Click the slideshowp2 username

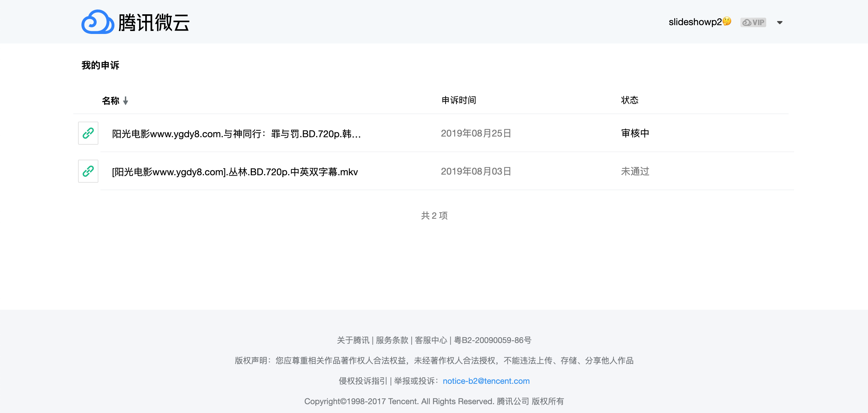pyautogui.click(x=695, y=22)
